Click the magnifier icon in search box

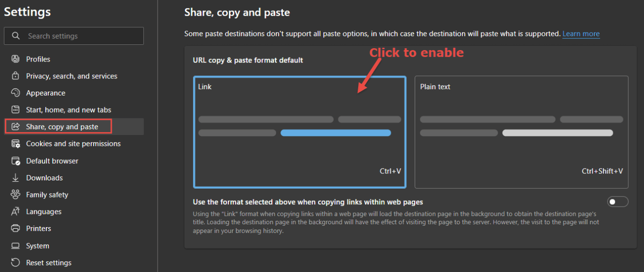point(16,36)
